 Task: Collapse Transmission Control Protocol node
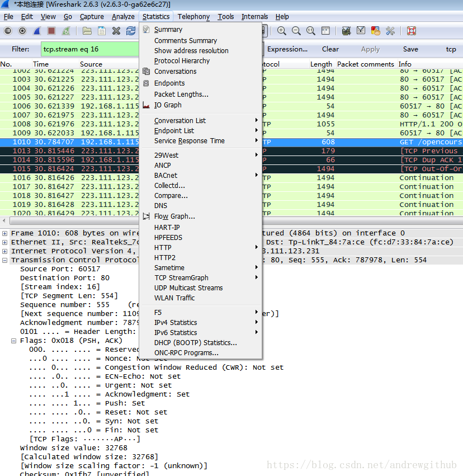(x=4, y=260)
